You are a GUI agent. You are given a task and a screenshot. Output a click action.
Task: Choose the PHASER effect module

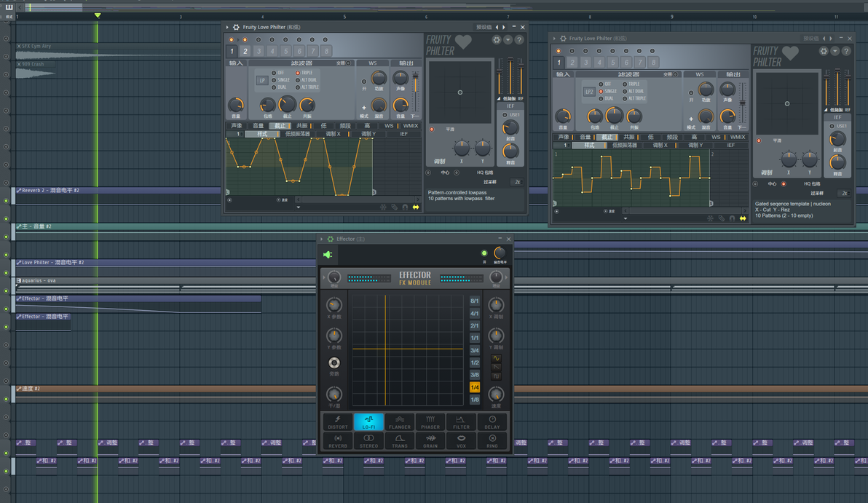(x=430, y=421)
